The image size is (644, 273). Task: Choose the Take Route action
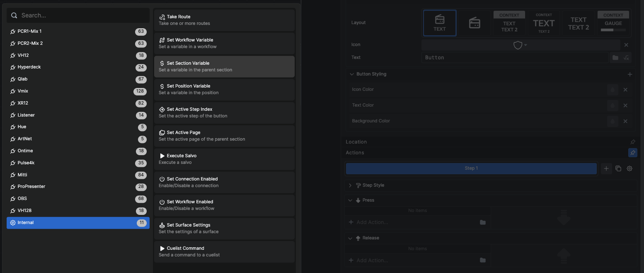(224, 20)
